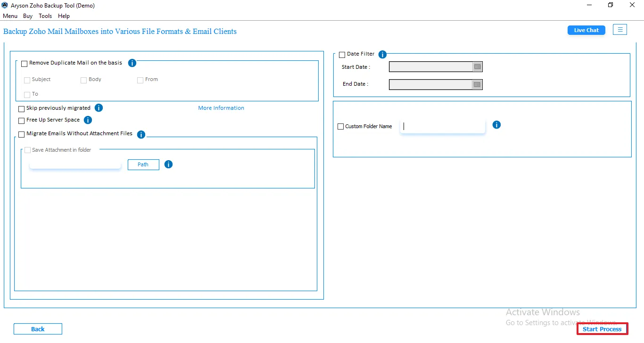This screenshot has height=343, width=644.
Task: Enable Remove Duplicate Mail on the basis
Action: (25, 64)
